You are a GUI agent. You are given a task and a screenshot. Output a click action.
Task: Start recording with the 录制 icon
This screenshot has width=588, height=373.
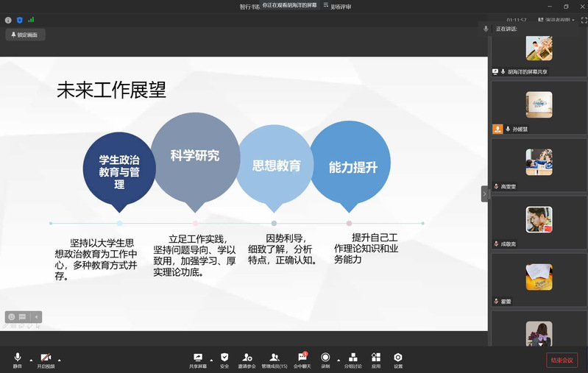(x=325, y=358)
